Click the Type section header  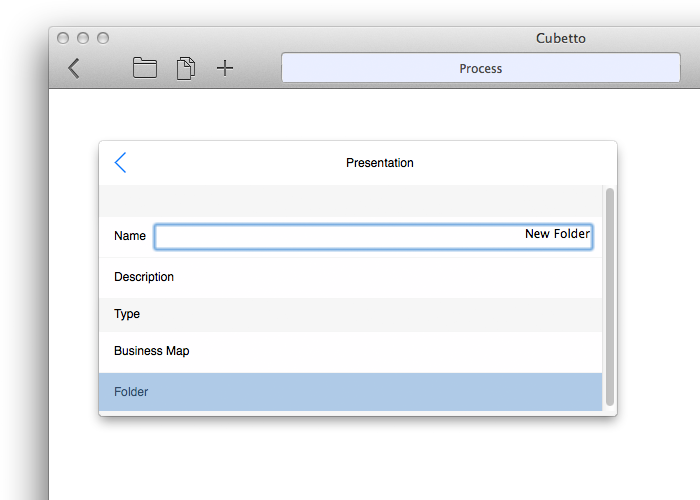point(350,314)
